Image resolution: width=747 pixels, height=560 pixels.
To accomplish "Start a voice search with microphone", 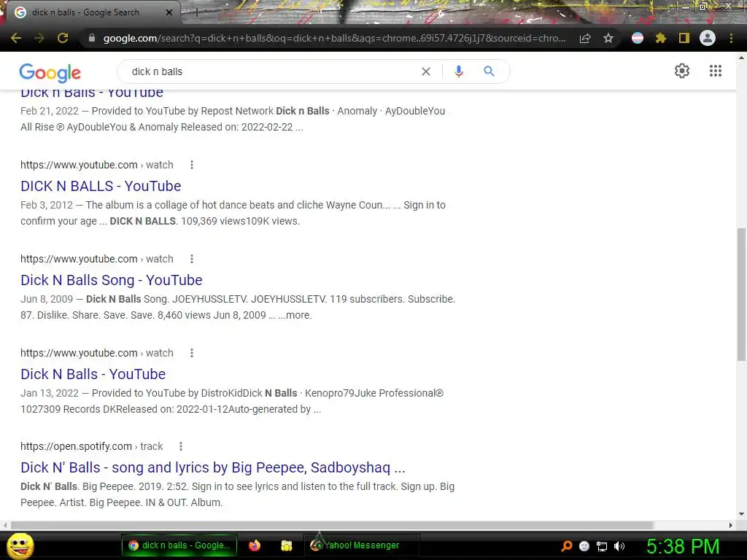I will (459, 71).
